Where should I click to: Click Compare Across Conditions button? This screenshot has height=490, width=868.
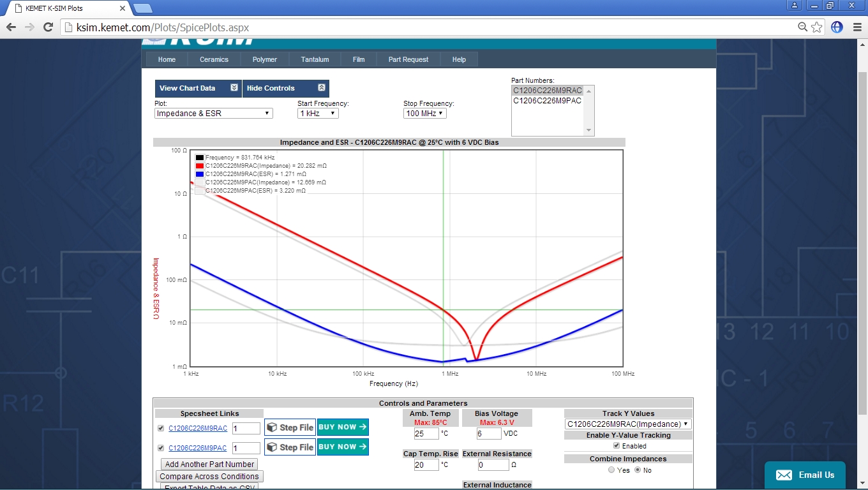209,477
